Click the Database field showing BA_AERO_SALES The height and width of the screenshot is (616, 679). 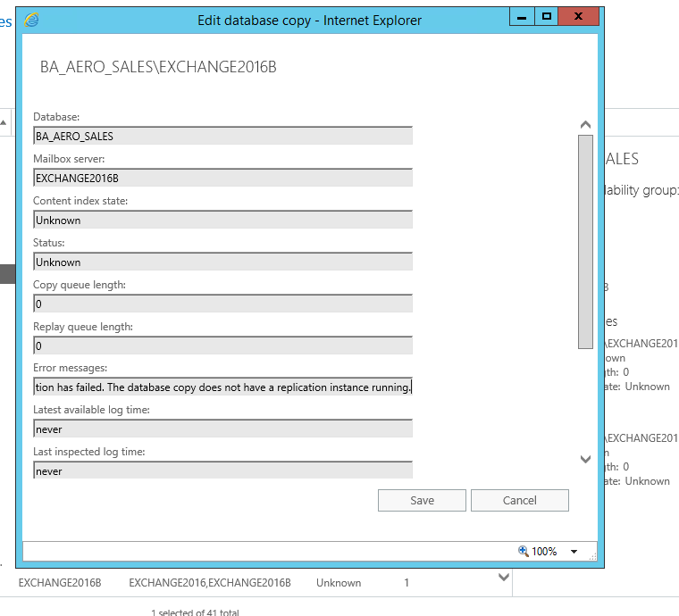click(222, 136)
